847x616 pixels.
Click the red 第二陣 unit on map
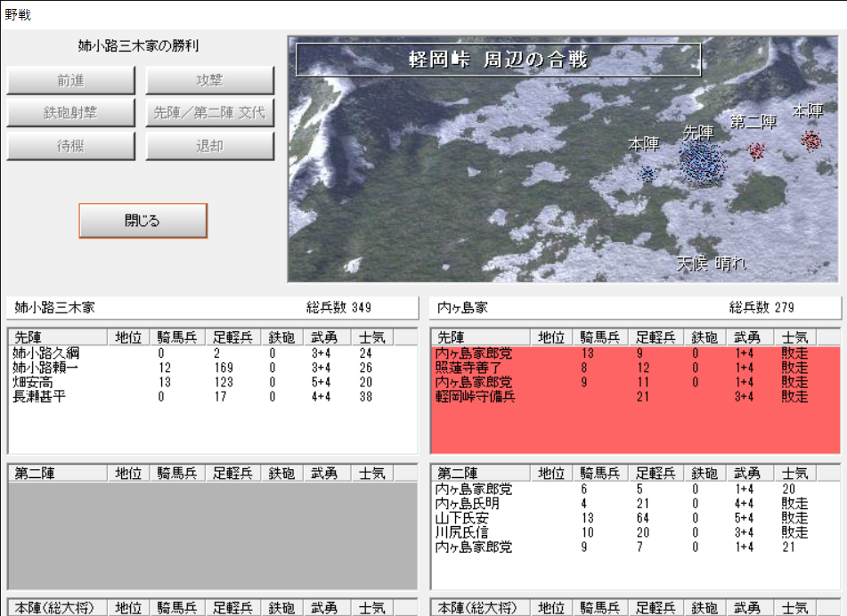pos(756,150)
